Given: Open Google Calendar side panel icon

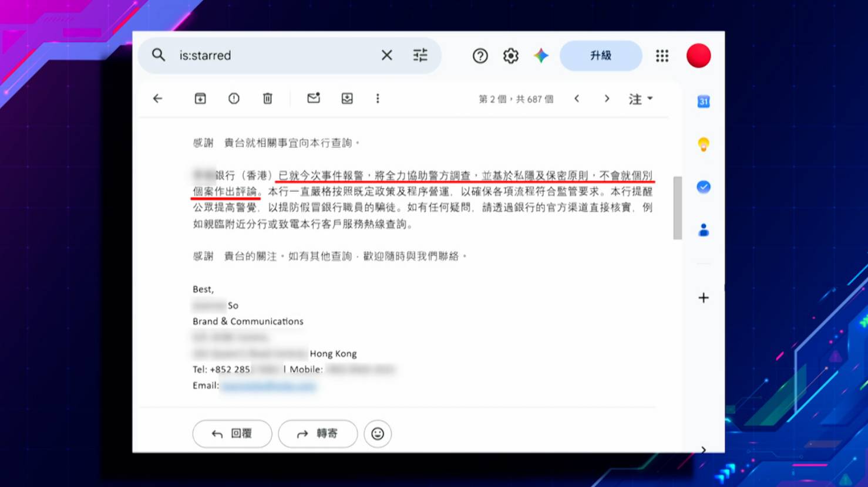Looking at the screenshot, I should [704, 102].
